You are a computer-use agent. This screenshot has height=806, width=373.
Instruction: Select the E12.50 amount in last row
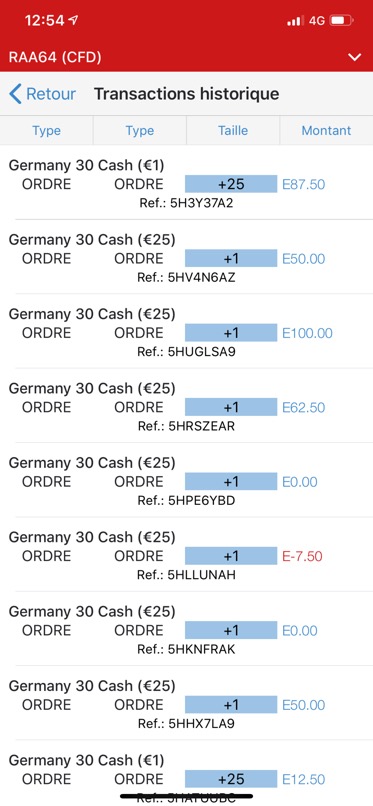(304, 779)
